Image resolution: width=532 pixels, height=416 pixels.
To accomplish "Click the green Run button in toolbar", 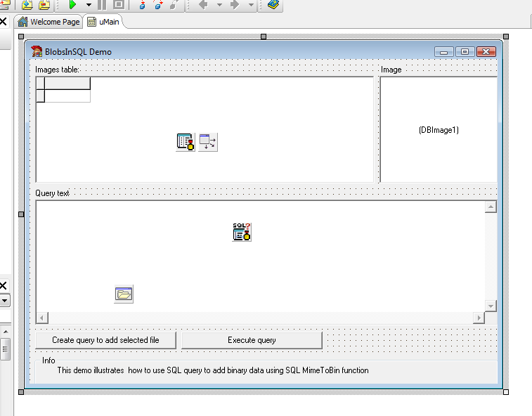I will click(72, 5).
